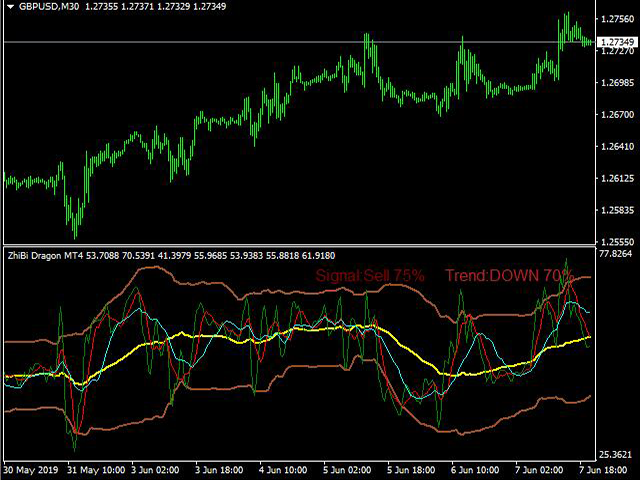The height and width of the screenshot is (480, 640).
Task: Click the 5 Jun 02:00 time label
Action: click(x=347, y=469)
